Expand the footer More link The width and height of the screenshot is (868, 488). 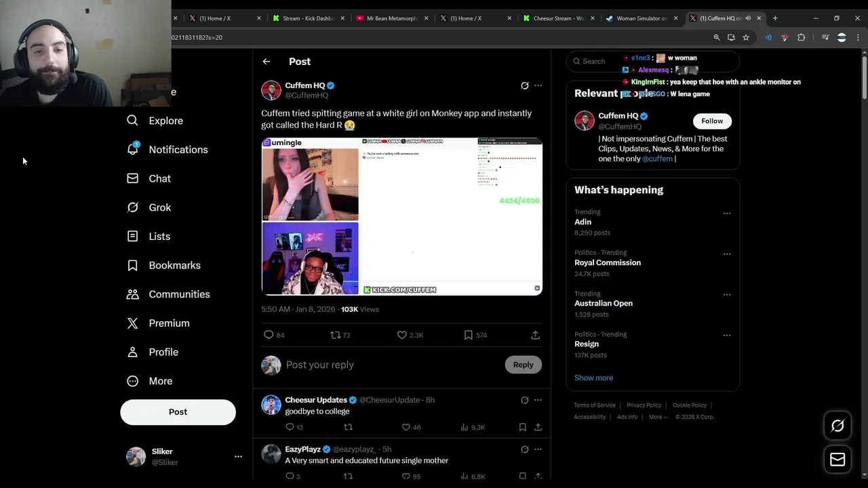658,417
